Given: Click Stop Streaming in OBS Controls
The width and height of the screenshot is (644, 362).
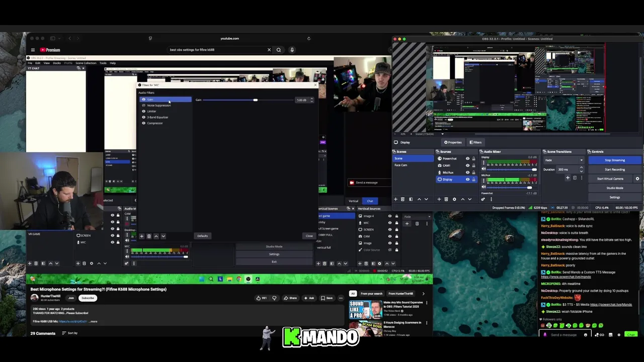Looking at the screenshot, I should (x=615, y=160).
